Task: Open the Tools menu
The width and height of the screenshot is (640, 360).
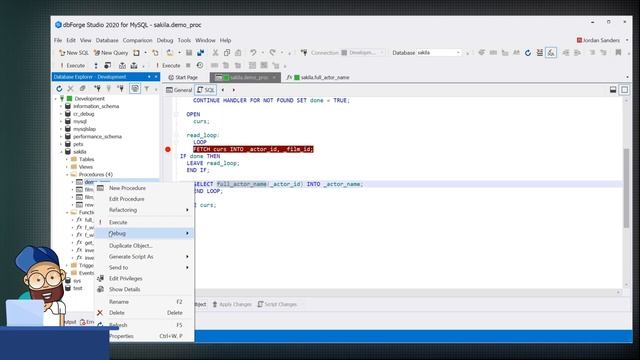Action: (x=184, y=40)
